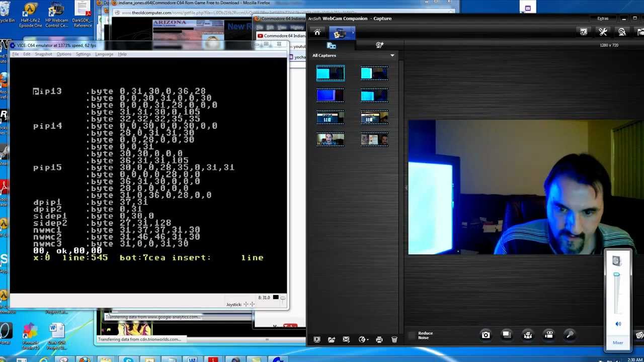Open the VICE File menu
The height and width of the screenshot is (362, 644).
click(x=16, y=54)
